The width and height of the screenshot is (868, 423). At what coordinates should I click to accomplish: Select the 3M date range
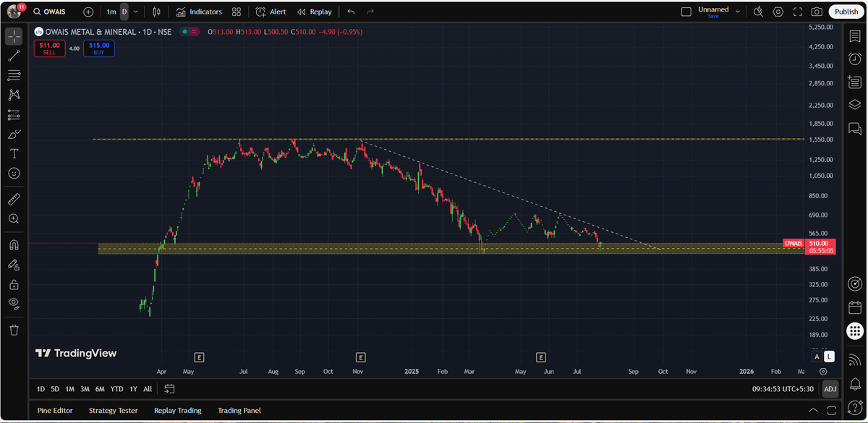tap(85, 389)
